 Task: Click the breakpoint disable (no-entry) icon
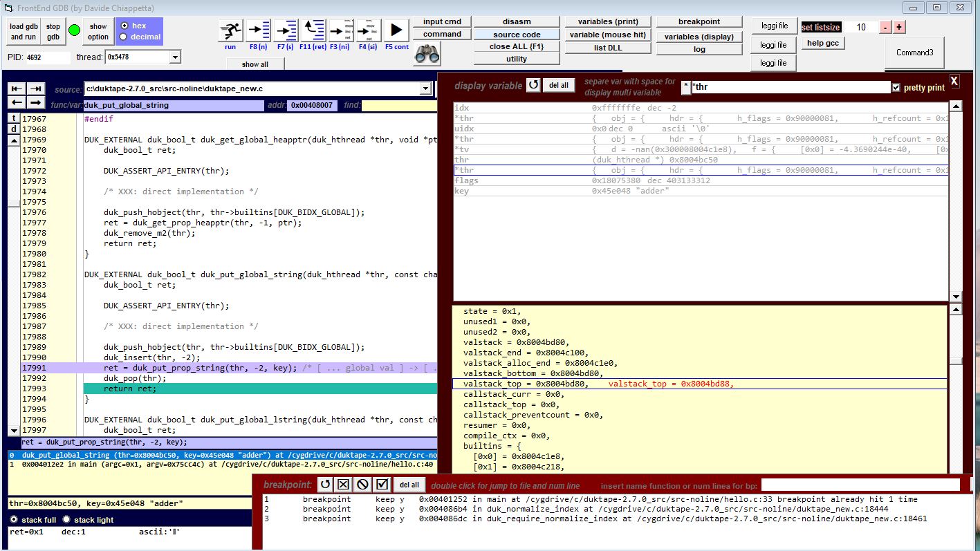click(362, 485)
